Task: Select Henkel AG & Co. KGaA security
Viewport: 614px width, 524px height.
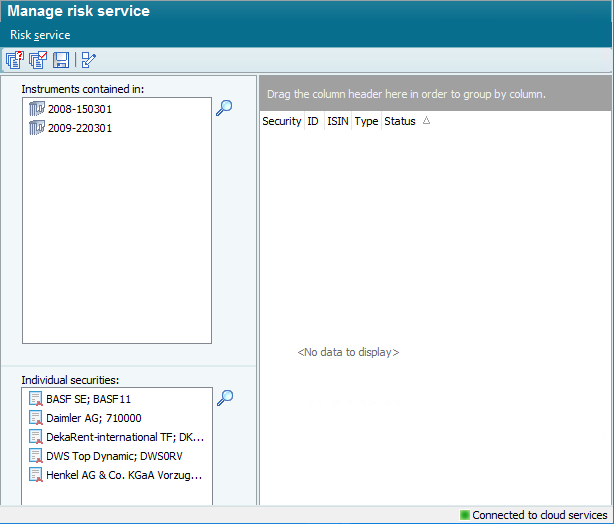Action: click(x=124, y=475)
